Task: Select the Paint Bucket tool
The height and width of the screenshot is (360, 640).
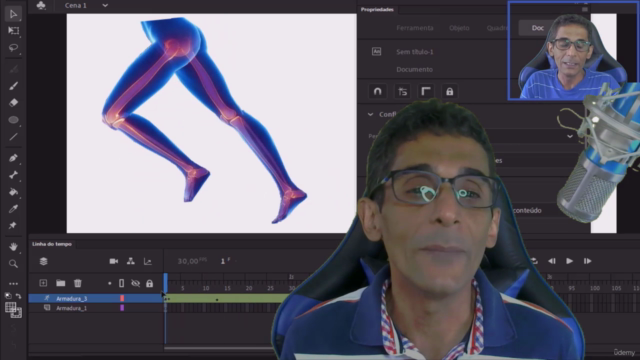Action: click(x=13, y=192)
